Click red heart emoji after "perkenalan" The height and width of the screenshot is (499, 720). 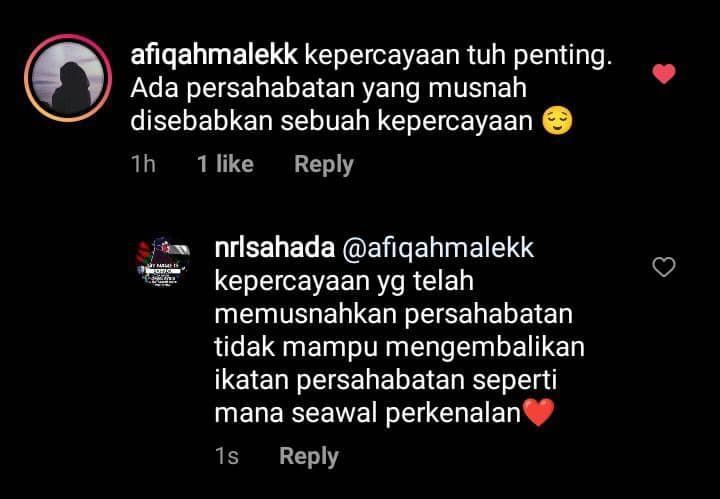[539, 413]
